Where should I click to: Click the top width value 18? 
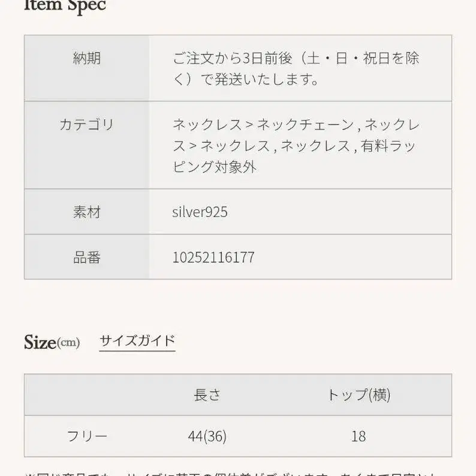click(358, 436)
